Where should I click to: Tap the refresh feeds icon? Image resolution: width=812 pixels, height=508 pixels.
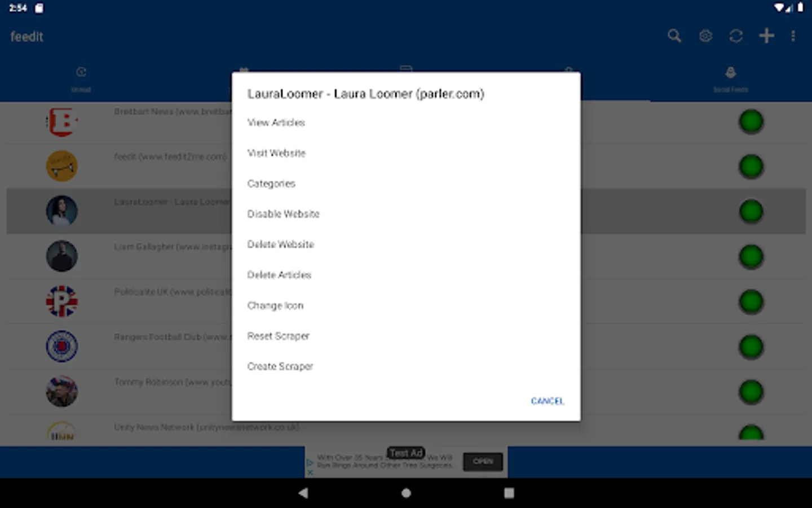tap(736, 36)
